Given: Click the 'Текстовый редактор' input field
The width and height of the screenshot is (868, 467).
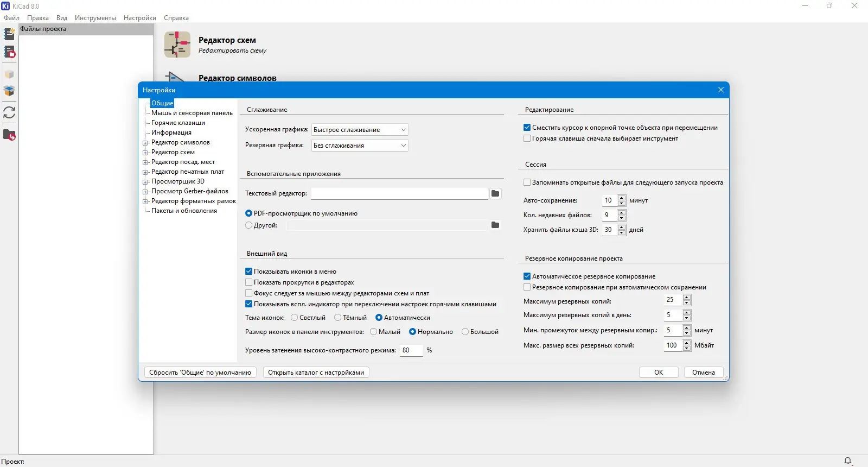Looking at the screenshot, I should coord(399,193).
